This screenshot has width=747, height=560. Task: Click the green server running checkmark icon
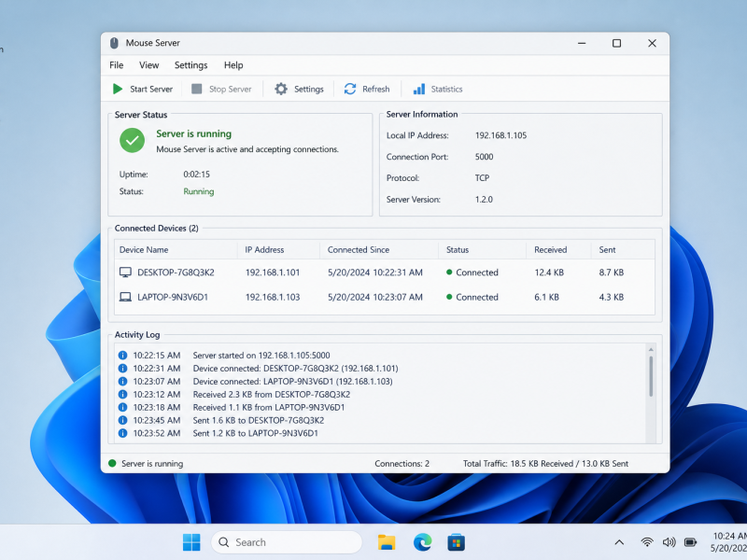(132, 141)
